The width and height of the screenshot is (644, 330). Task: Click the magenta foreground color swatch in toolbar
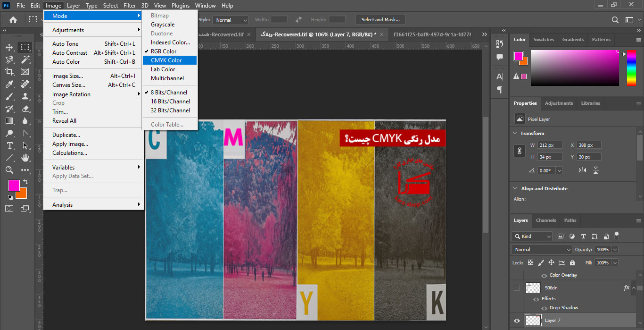pos(14,185)
